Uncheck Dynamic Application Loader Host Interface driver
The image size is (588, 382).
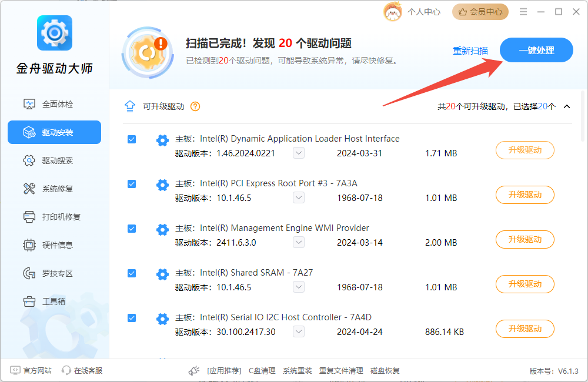pyautogui.click(x=132, y=139)
